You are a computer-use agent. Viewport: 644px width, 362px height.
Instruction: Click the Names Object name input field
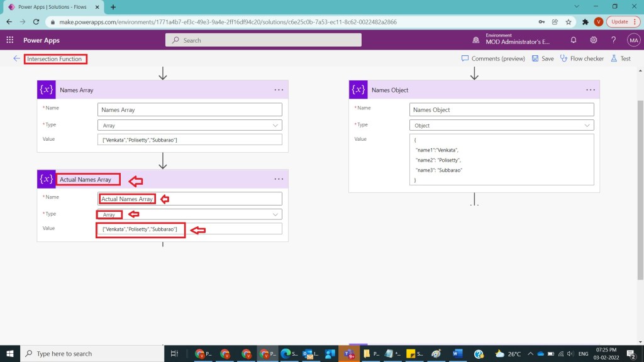click(502, 110)
